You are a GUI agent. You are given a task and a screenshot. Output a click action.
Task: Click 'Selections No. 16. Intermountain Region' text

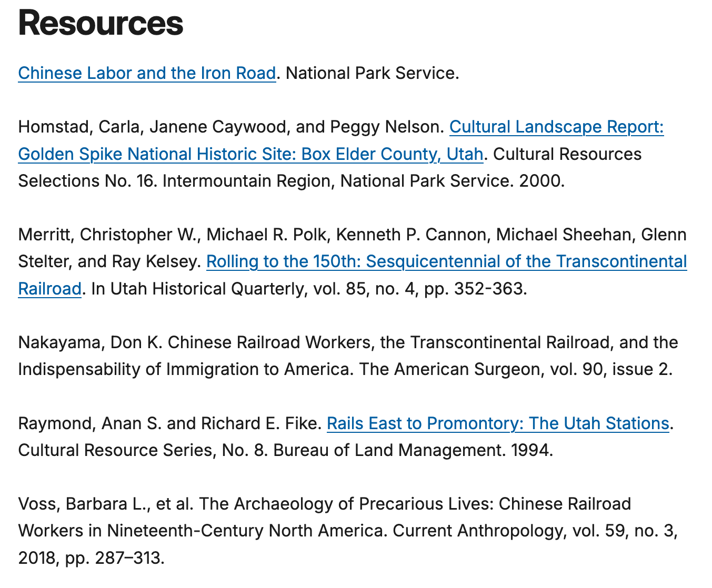pos(175,181)
